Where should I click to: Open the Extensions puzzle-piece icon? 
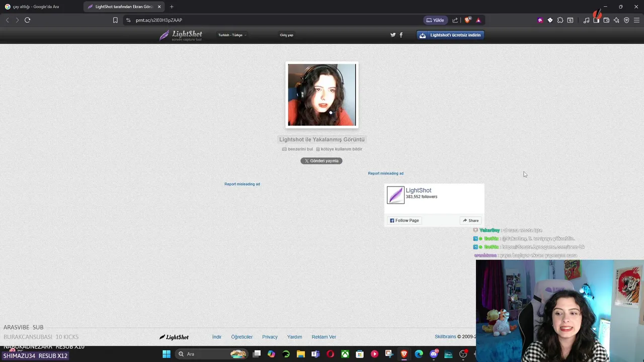coord(560,20)
